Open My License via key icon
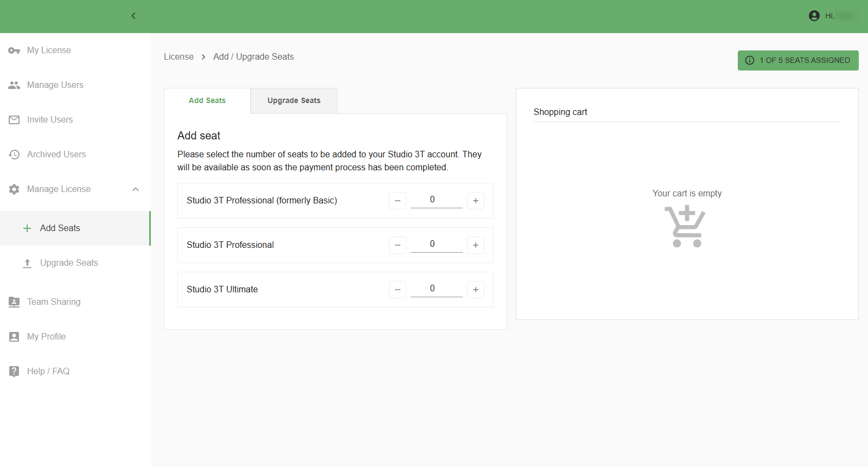This screenshot has height=467, width=868. (x=14, y=50)
